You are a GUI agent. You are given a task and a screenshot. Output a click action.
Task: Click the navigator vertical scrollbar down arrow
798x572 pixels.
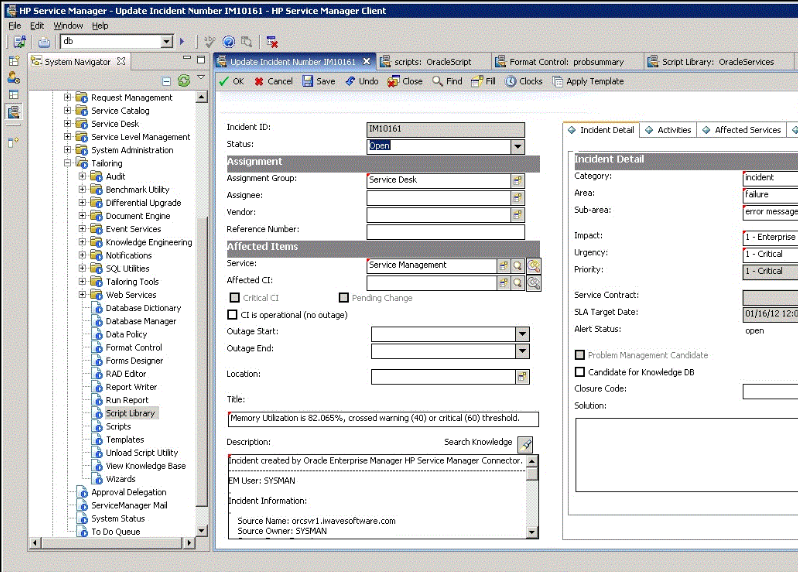tap(202, 531)
